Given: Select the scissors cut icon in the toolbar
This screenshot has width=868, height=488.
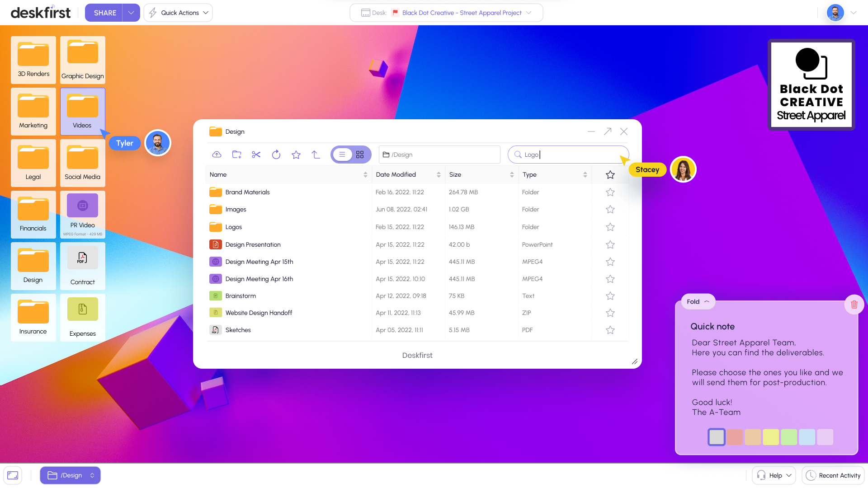Looking at the screenshot, I should [x=256, y=154].
